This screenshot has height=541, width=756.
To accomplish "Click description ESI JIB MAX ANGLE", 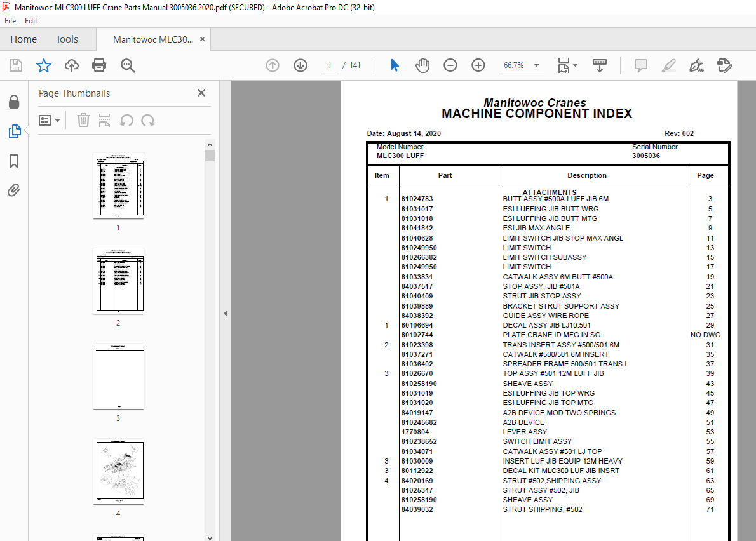I will click(x=536, y=228).
